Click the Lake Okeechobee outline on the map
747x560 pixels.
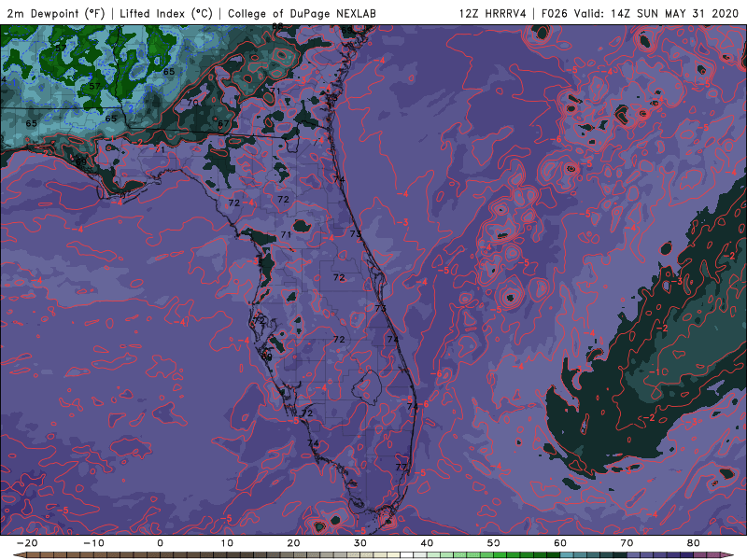[x=366, y=386]
